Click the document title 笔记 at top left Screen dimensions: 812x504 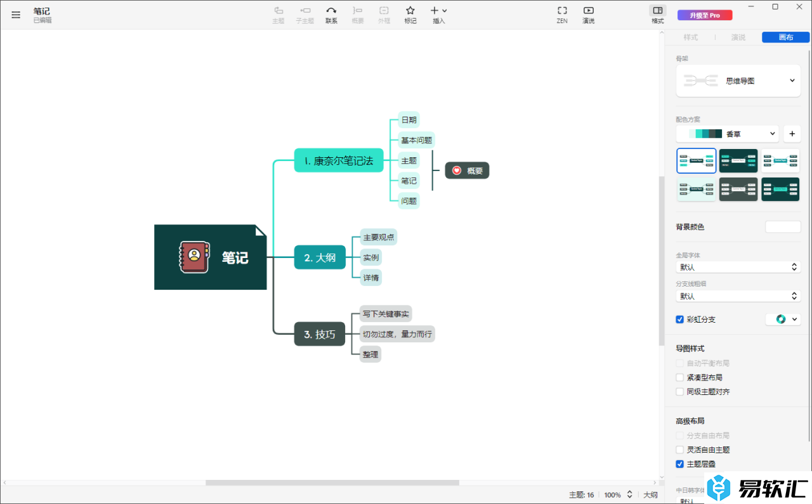42,11
